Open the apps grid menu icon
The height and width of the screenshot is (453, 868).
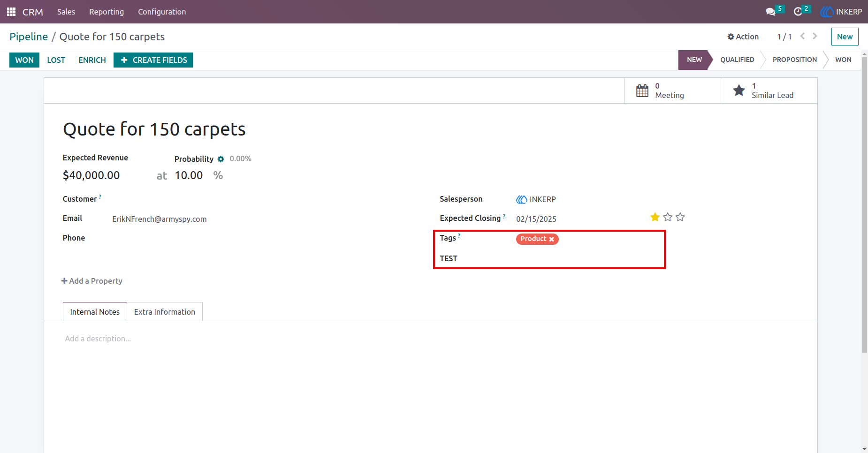click(11, 12)
